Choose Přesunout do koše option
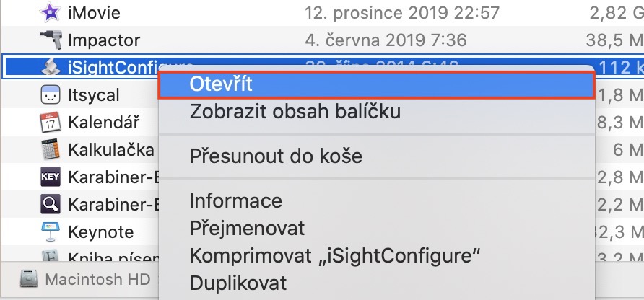 (x=276, y=156)
